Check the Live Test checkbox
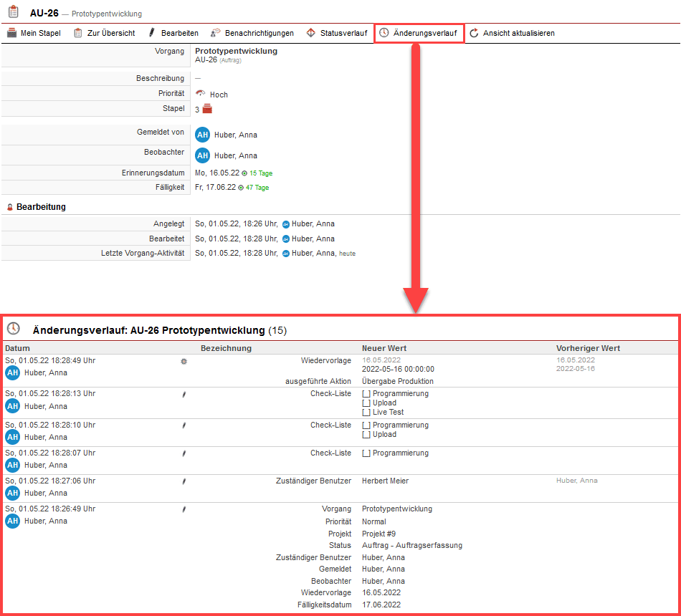681x616 pixels. [366, 413]
